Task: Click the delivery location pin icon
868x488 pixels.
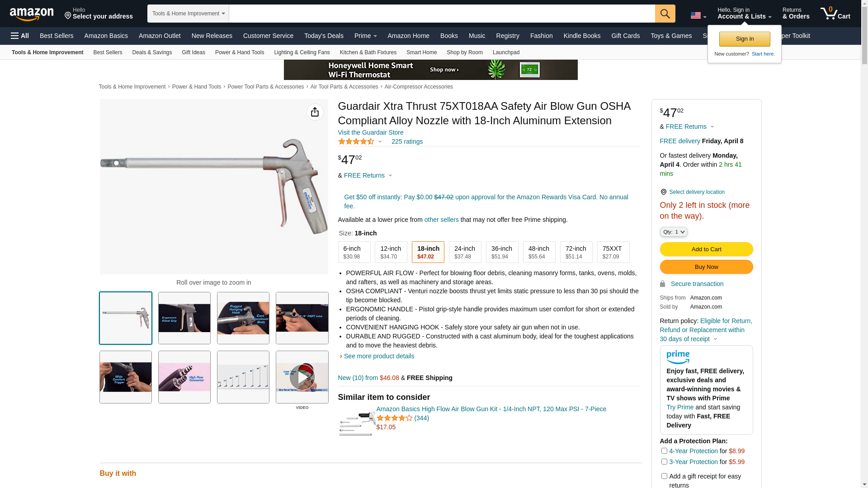Action: pos(663,192)
